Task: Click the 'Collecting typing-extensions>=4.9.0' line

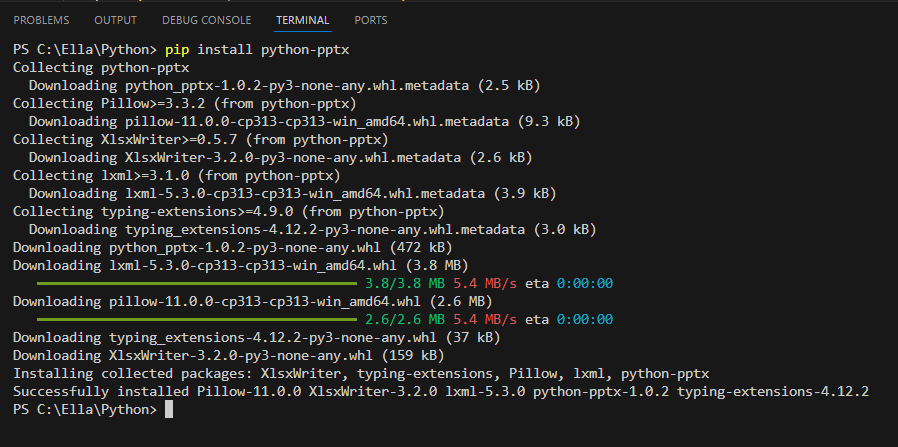Action: (229, 212)
